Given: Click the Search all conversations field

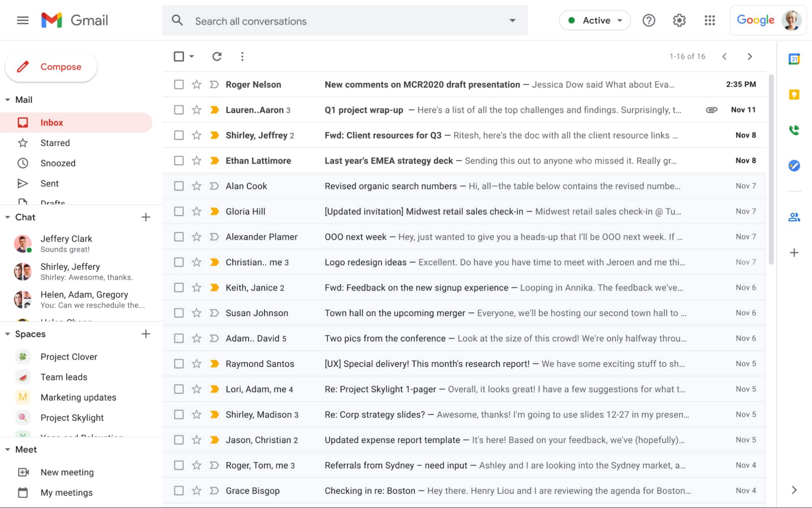Looking at the screenshot, I should tap(345, 20).
